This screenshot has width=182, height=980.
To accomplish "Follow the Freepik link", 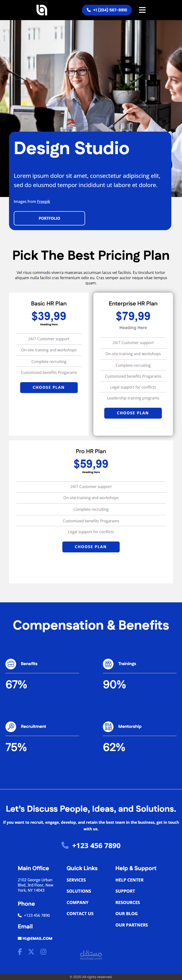I will pyautogui.click(x=43, y=202).
